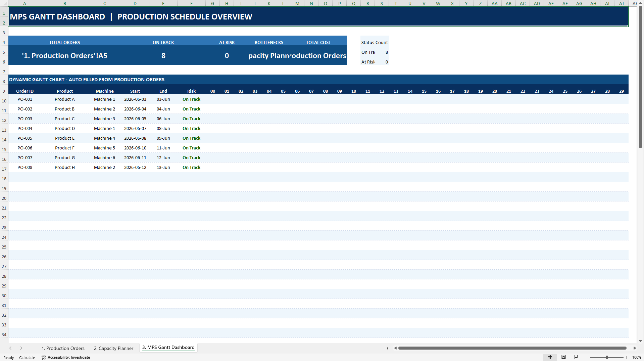The image size is (644, 361).
Task: Select the ON TRACK value 8
Action: (163, 55)
